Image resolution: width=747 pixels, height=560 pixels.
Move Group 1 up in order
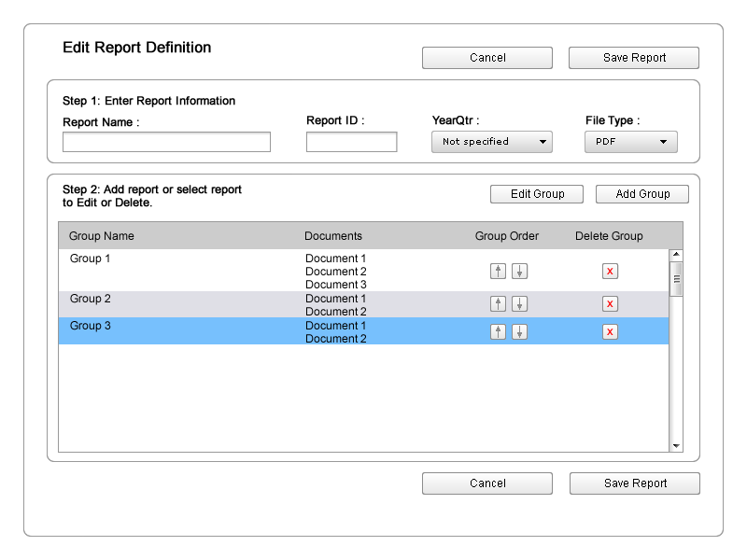(499, 272)
